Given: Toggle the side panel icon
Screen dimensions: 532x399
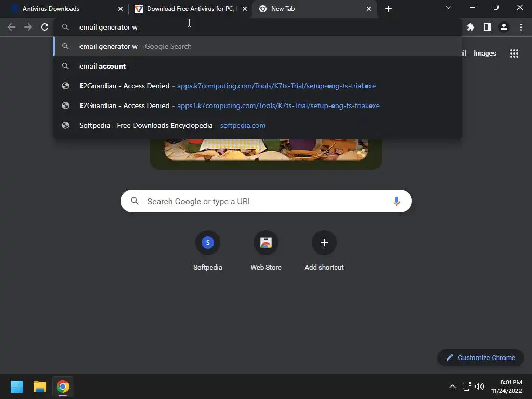Looking at the screenshot, I should coord(487,27).
